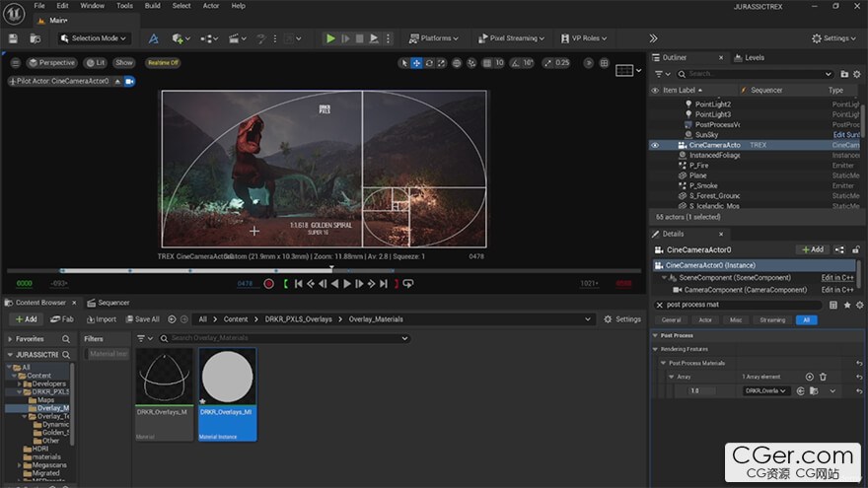The height and width of the screenshot is (488, 868).
Task: Activate the Translate move gizmo tool
Action: coord(416,63)
